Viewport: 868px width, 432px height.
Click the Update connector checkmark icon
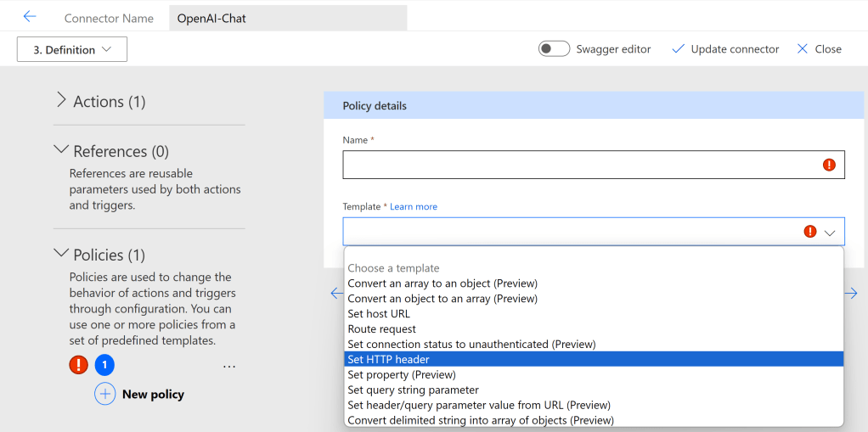pos(678,49)
